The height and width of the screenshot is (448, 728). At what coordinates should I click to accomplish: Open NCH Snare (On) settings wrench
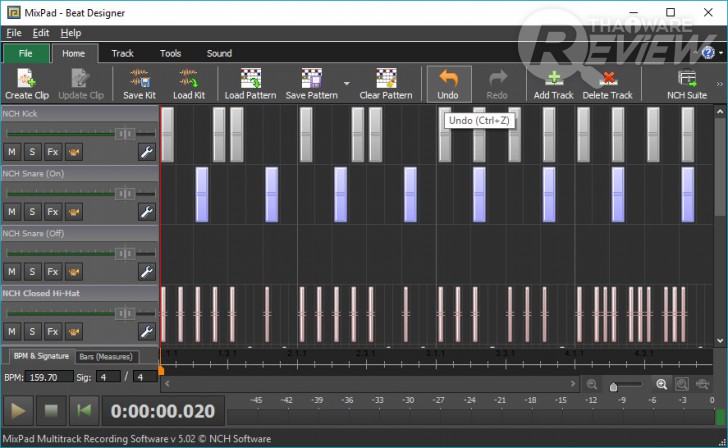147,212
